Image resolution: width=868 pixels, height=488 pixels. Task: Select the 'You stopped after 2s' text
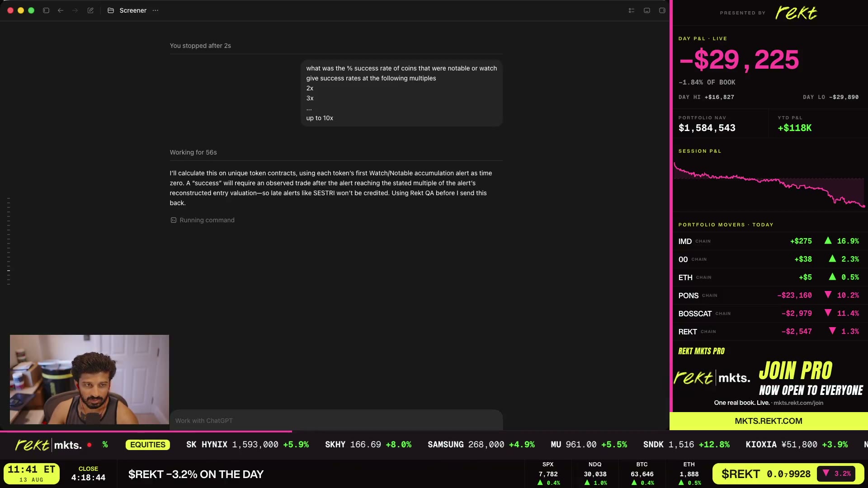pyautogui.click(x=200, y=46)
